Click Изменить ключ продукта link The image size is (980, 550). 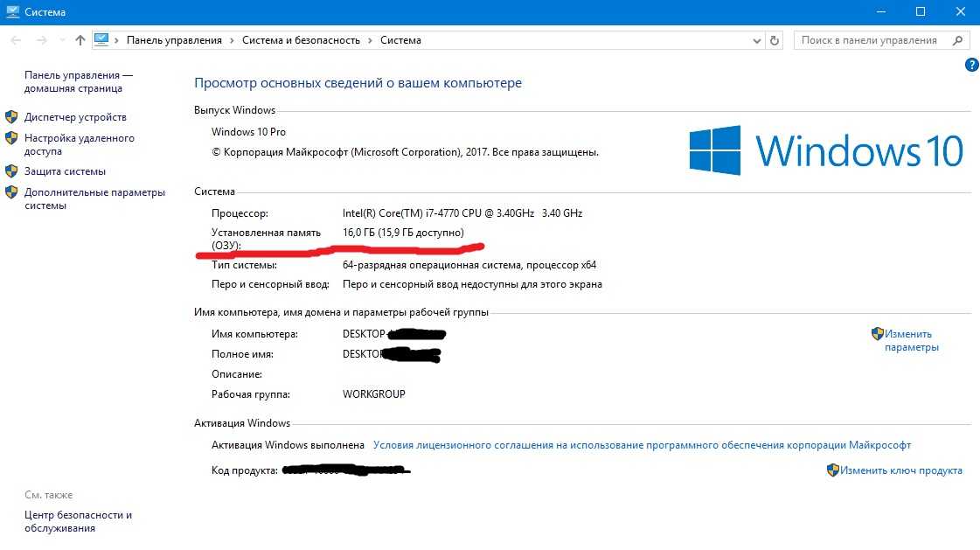pyautogui.click(x=901, y=470)
